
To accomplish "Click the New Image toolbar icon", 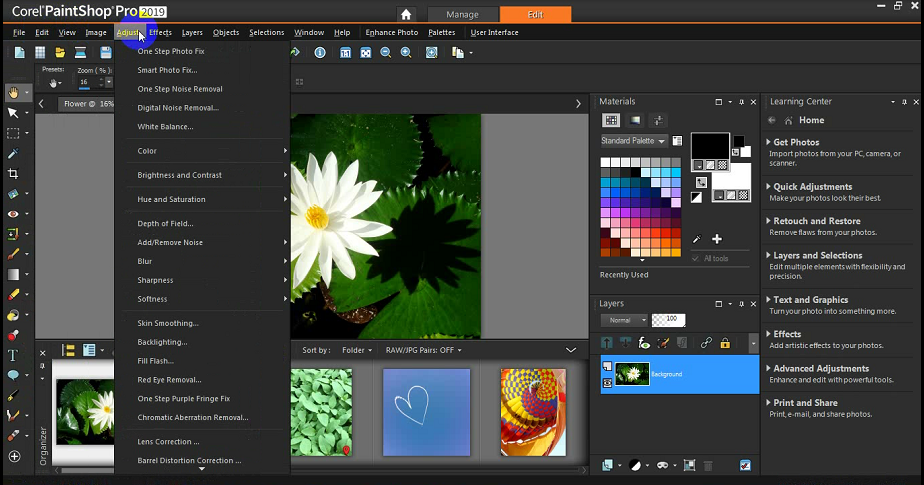I will click(x=19, y=52).
